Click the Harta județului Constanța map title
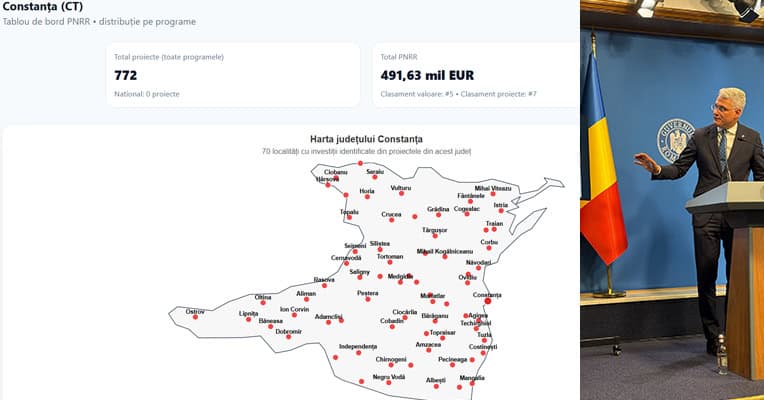Screen dimensions: 764x400 tap(366, 138)
